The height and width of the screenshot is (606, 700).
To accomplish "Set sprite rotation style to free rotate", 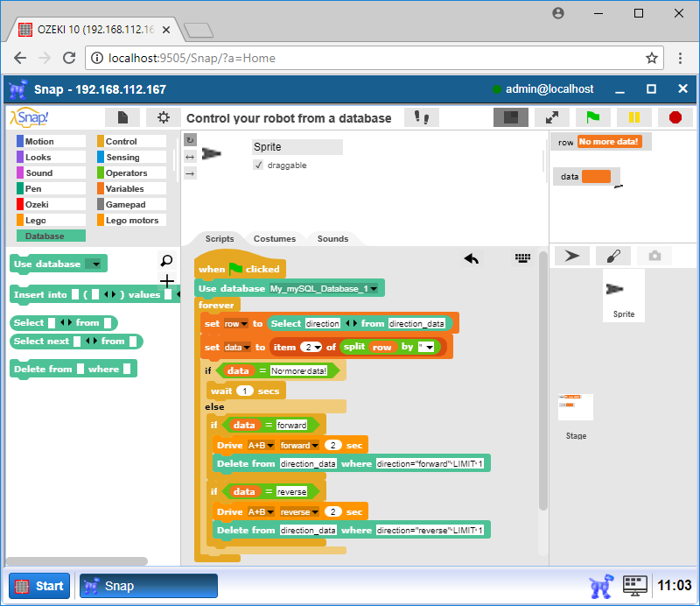I will [190, 140].
